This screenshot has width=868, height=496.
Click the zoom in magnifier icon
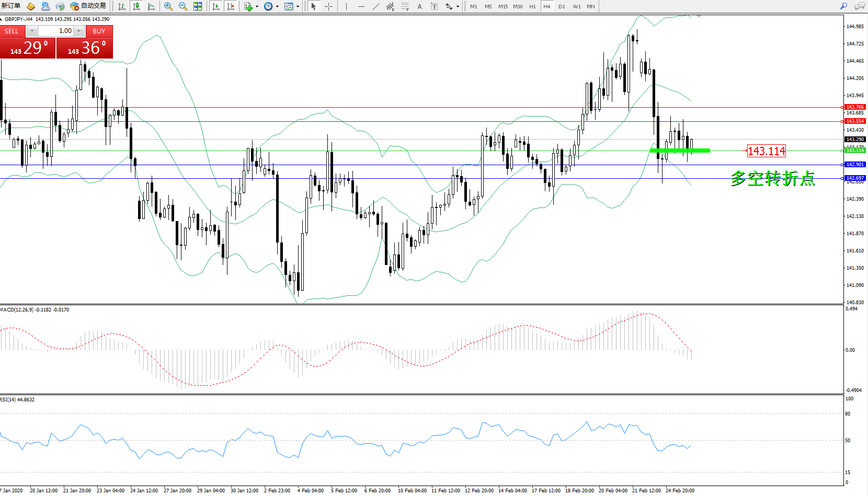coord(168,6)
